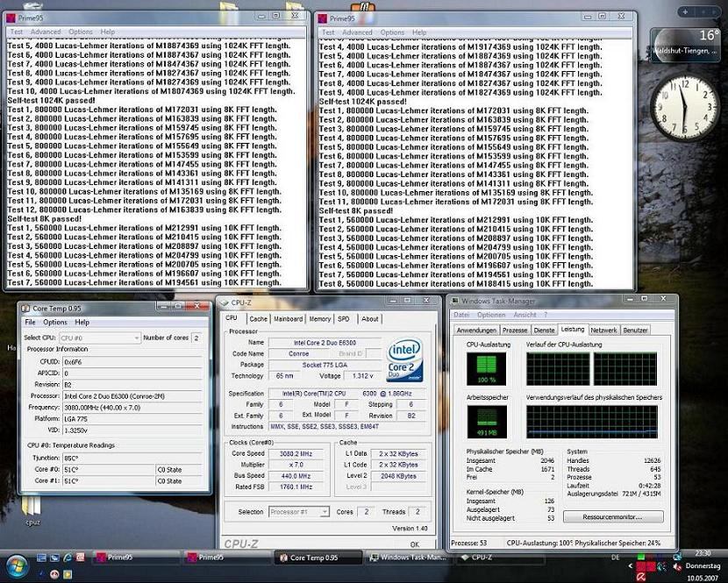Click the CPU-Z window title icon

[224, 302]
